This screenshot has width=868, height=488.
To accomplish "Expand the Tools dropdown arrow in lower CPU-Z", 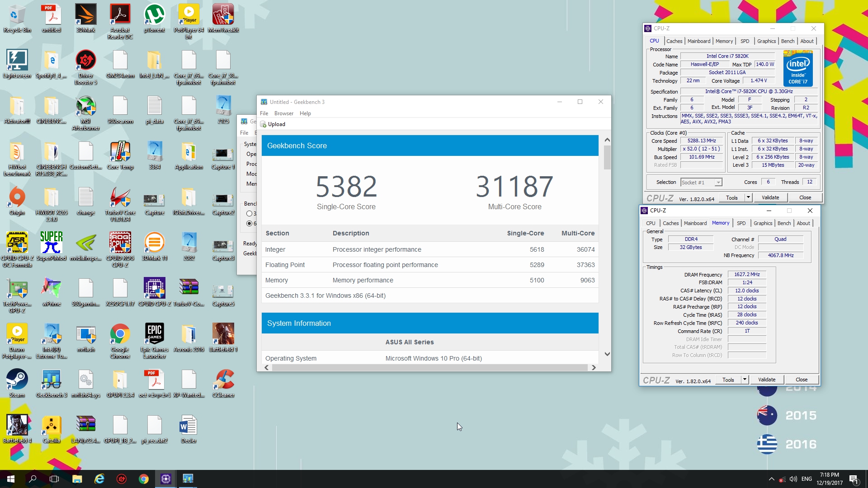I will [x=745, y=380].
